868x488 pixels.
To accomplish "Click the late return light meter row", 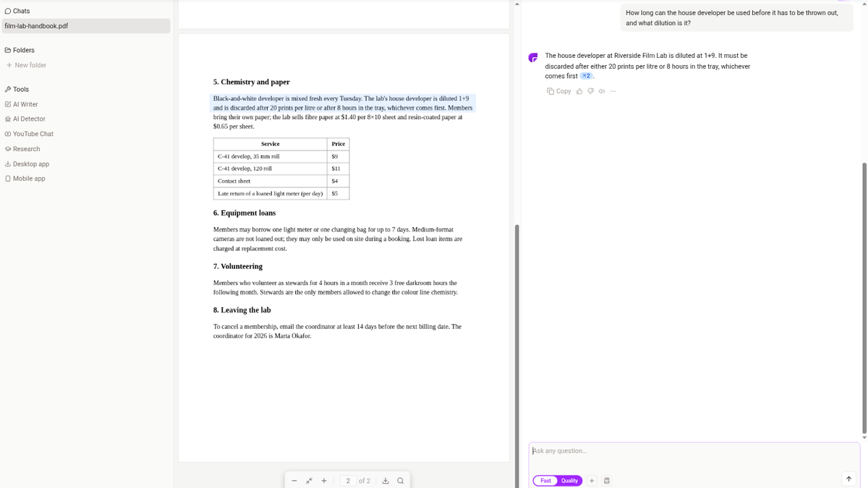I will [281, 194].
